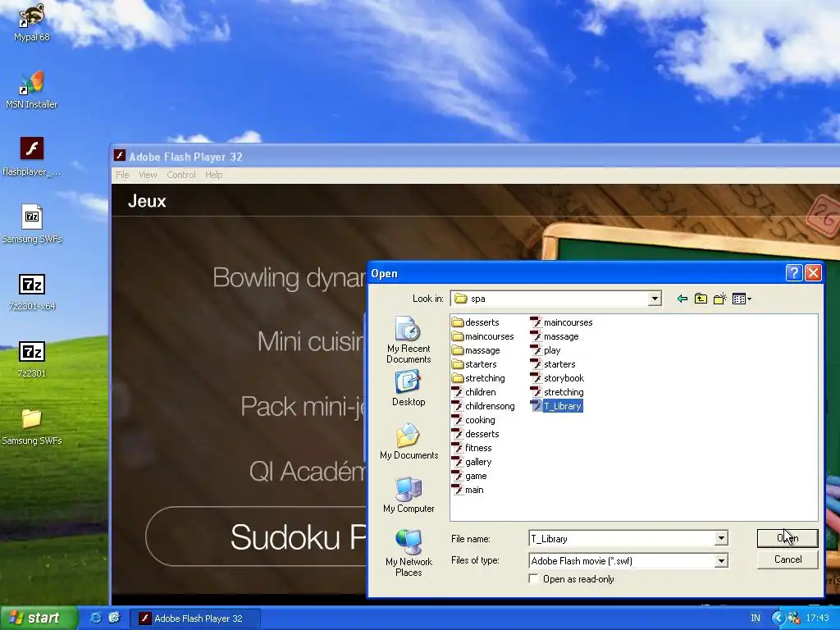The width and height of the screenshot is (840, 630).
Task: Select Mini cuisine entry in Flash window
Action: pos(312,341)
